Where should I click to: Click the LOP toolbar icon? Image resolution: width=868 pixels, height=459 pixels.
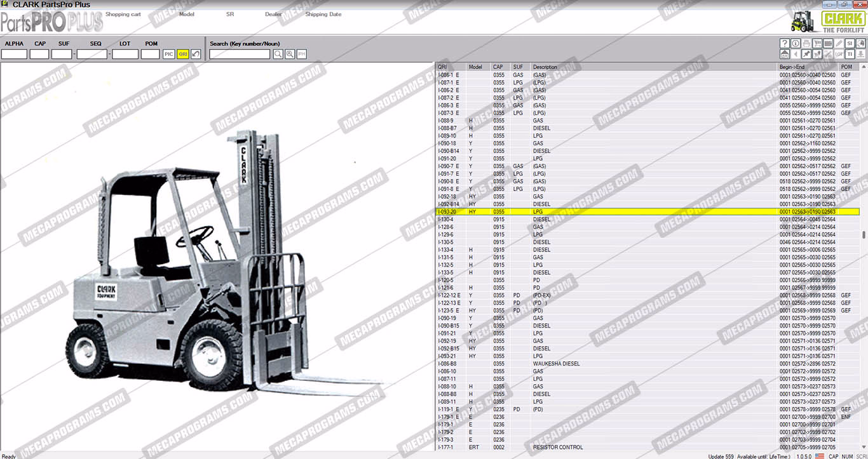point(839,54)
